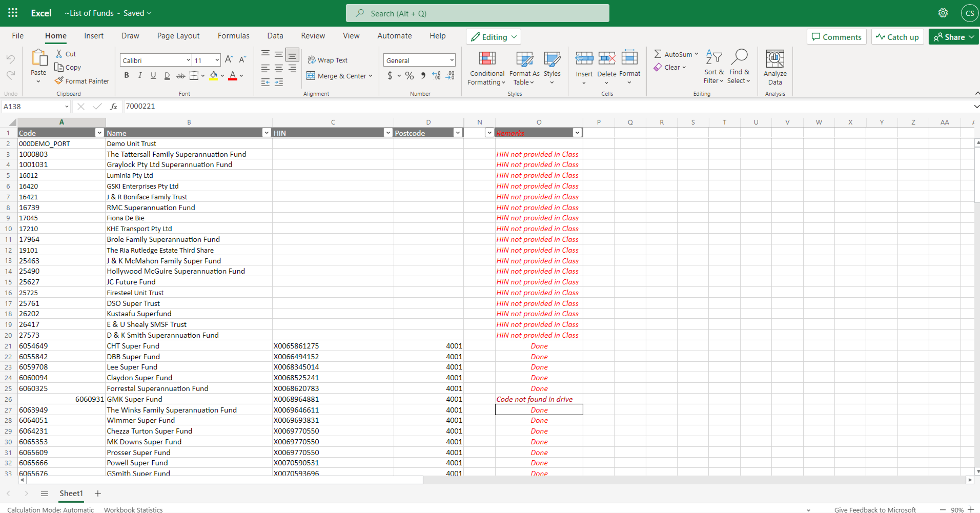
Task: Click into the Search box
Action: [477, 13]
